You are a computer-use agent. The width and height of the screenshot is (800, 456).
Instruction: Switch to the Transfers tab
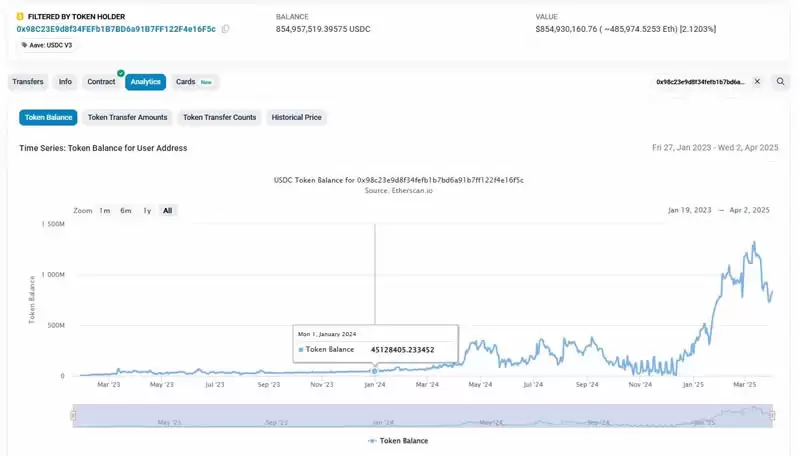click(28, 82)
